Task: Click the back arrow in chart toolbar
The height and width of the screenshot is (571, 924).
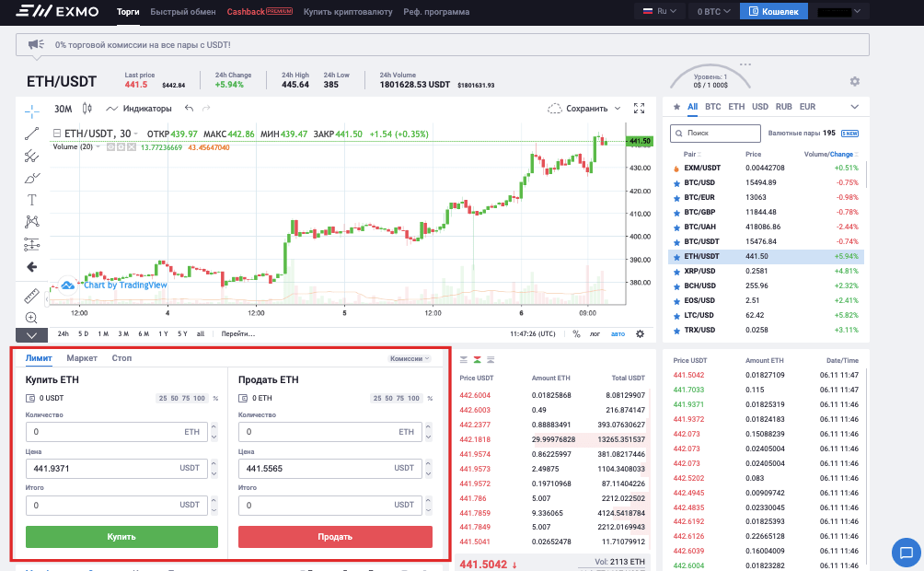Action: click(32, 267)
